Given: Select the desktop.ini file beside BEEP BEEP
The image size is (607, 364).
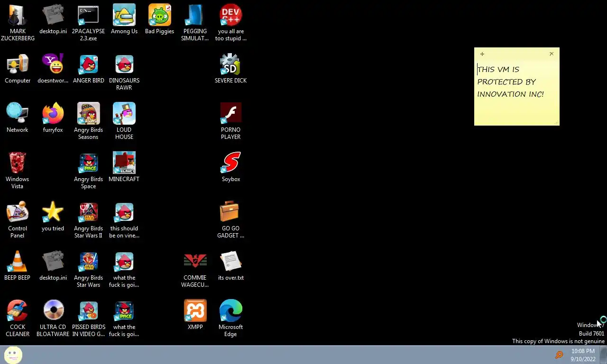Looking at the screenshot, I should point(53,266).
